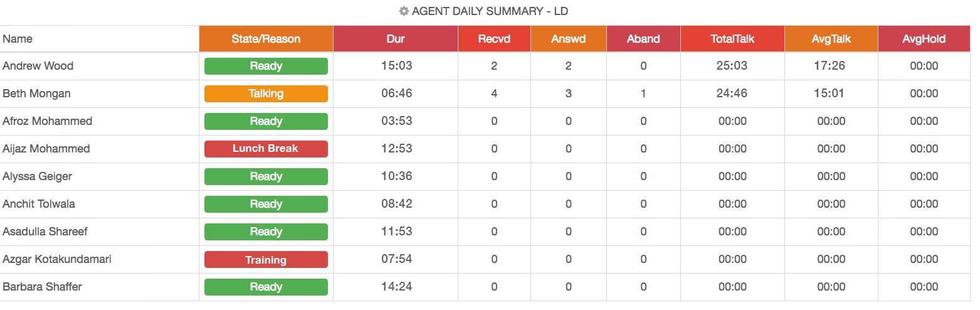
Task: Sort by the State/Reason column header
Action: [x=266, y=39]
